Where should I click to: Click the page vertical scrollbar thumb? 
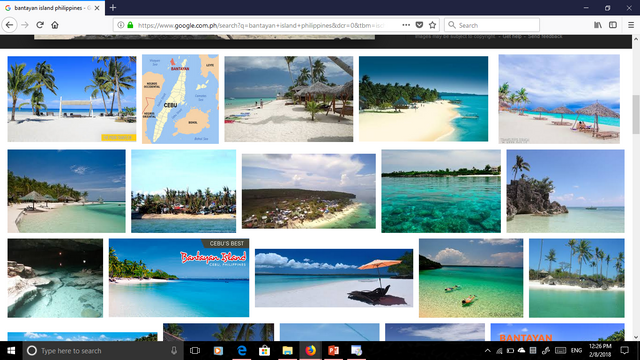636,114
